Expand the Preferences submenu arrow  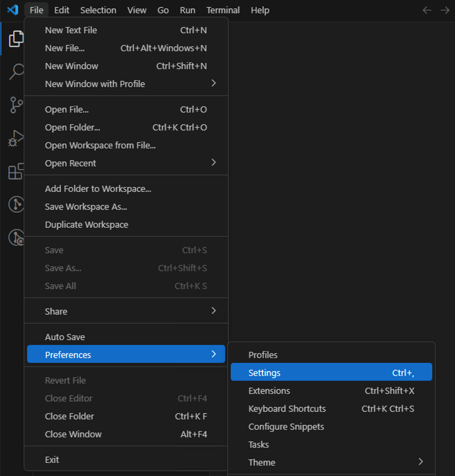[x=214, y=354]
